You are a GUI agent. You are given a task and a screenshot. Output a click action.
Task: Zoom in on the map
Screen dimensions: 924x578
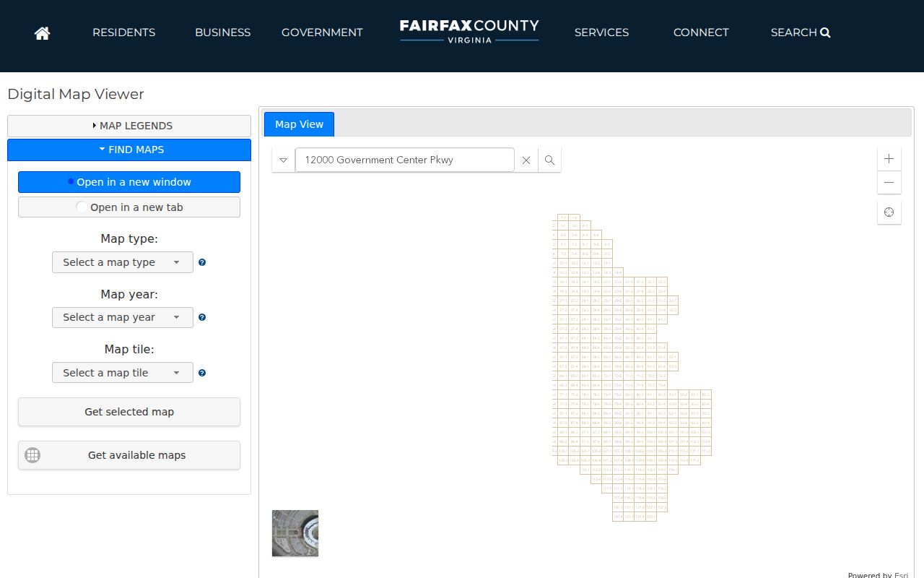tap(889, 159)
